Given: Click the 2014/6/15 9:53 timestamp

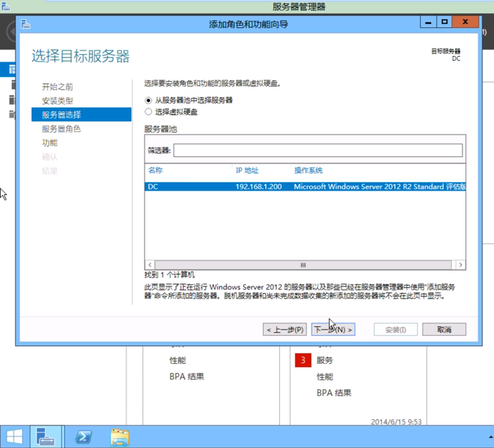Looking at the screenshot, I should [396, 422].
